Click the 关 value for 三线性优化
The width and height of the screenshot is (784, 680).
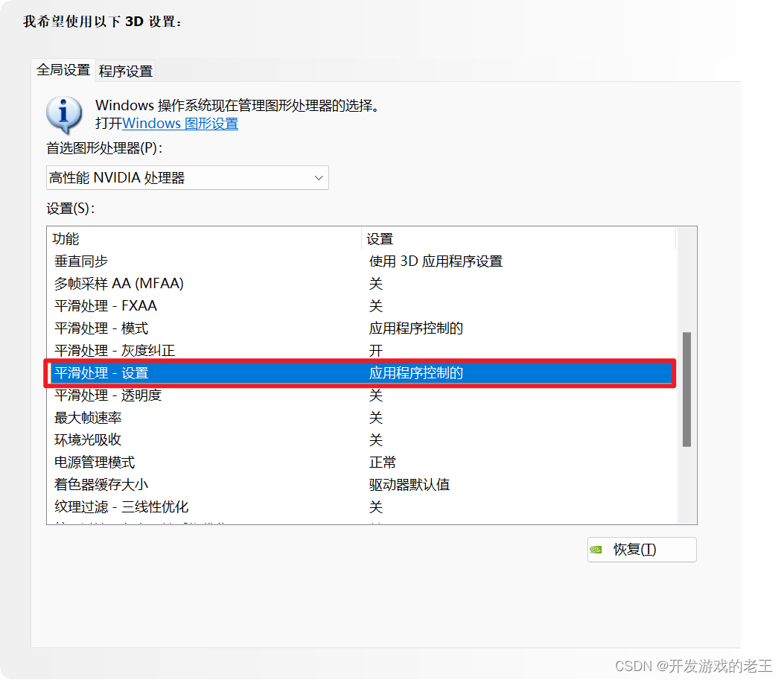[x=375, y=507]
